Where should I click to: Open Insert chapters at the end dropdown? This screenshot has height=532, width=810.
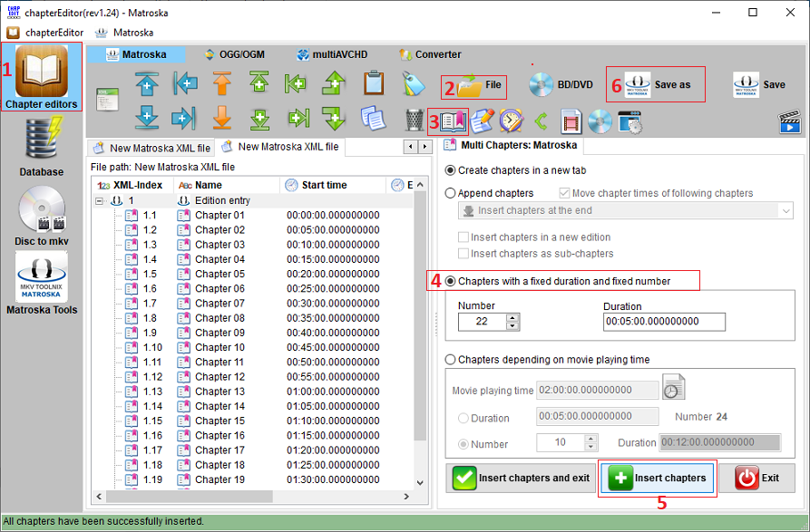626,210
